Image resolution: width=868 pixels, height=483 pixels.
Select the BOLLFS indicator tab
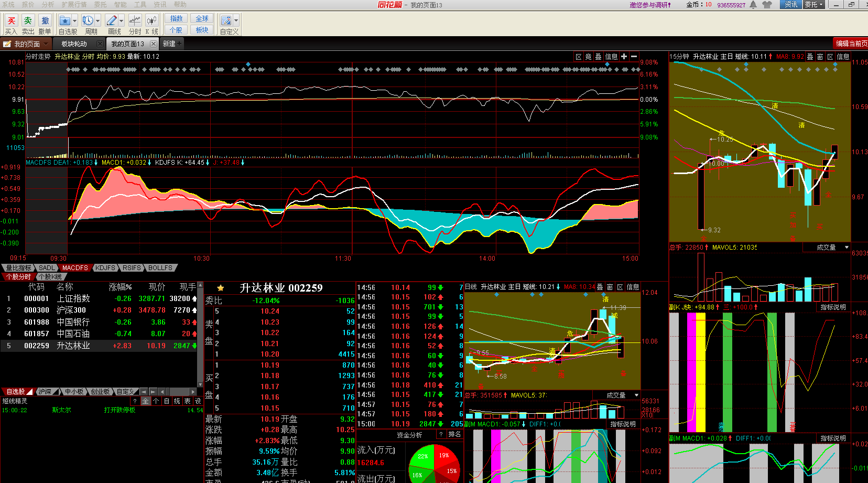point(160,267)
